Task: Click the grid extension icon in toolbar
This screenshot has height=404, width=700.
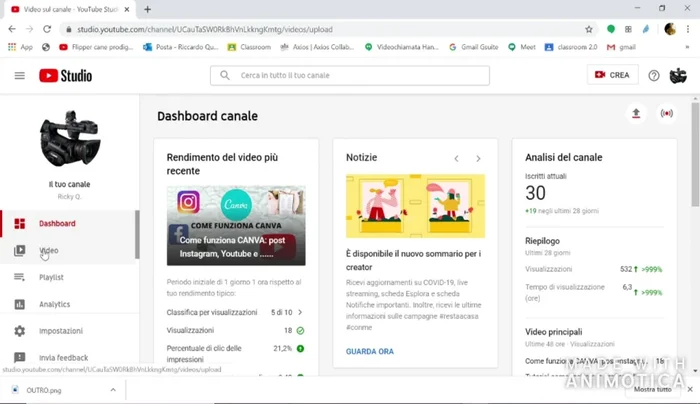Action: click(628, 29)
